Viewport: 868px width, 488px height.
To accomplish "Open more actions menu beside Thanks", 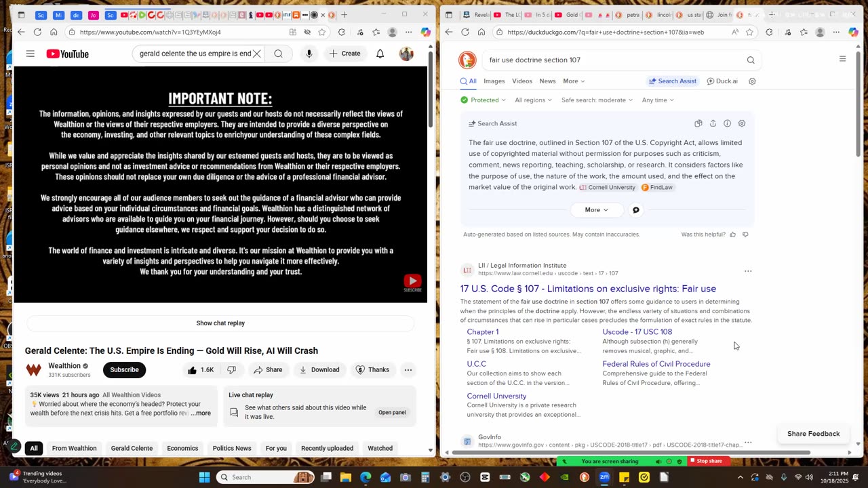I will pos(408,369).
